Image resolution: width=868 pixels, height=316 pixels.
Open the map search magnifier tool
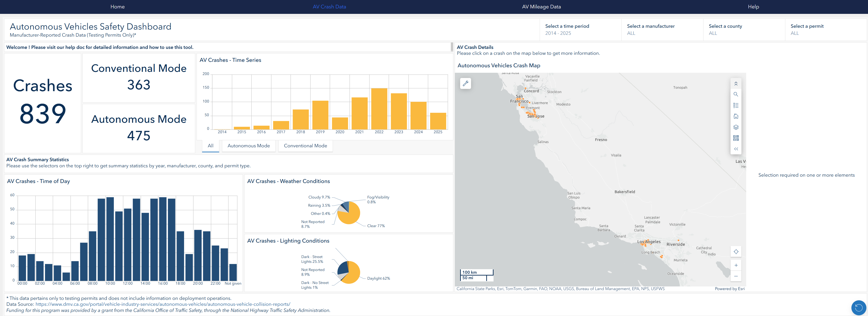pyautogui.click(x=736, y=94)
